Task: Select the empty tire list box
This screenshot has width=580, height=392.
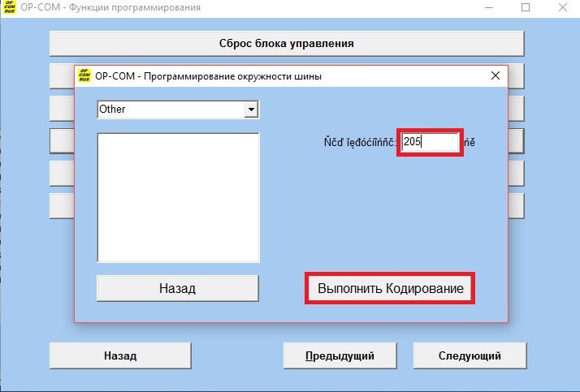Action: 178,198
